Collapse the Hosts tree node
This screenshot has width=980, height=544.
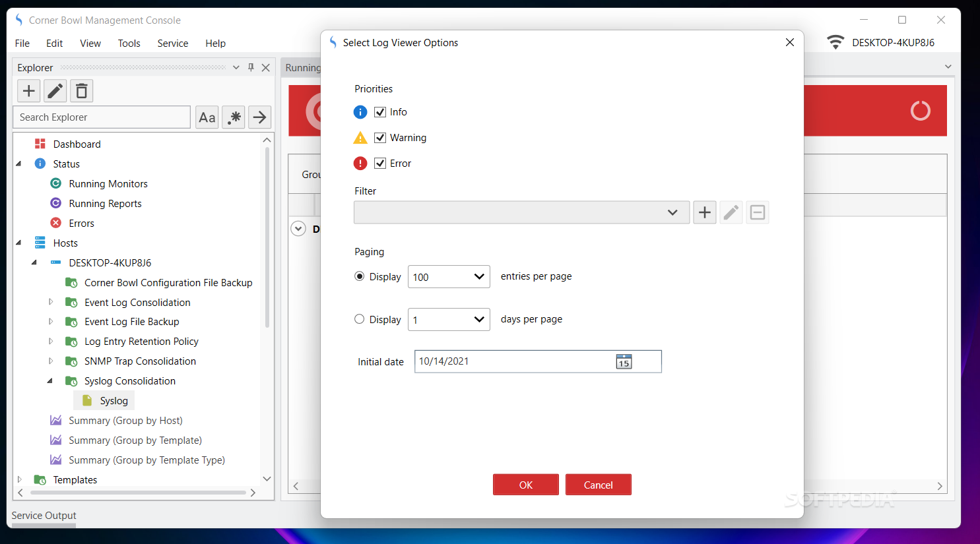point(18,243)
